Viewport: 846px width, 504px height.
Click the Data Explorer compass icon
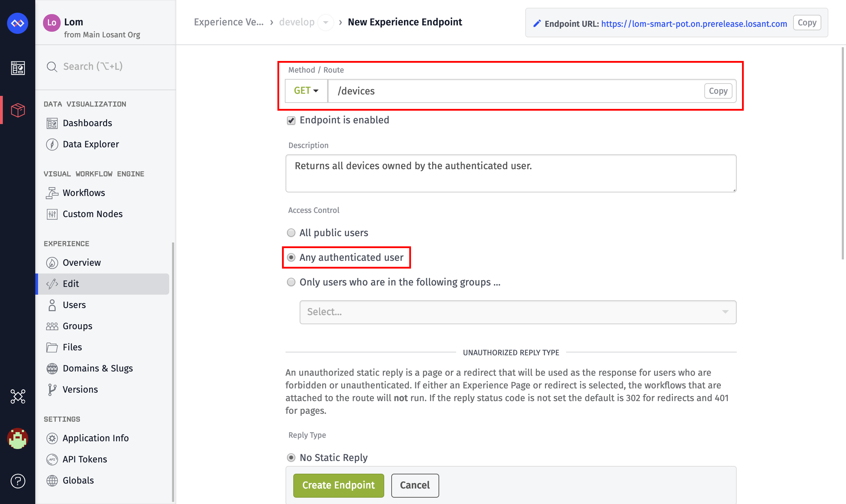52,145
